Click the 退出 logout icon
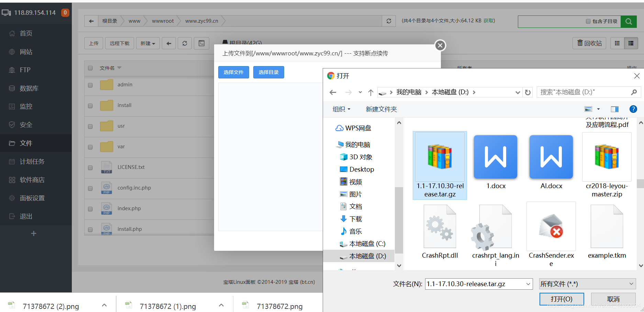Image resolution: width=644 pixels, height=312 pixels. (x=12, y=216)
